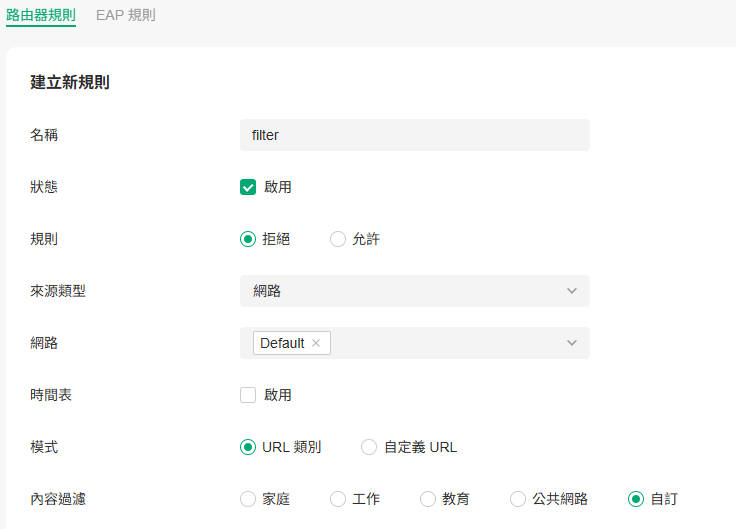Uncheck the 狀態 啟用 checkbox
Screen dimensions: 736x529
pos(248,187)
